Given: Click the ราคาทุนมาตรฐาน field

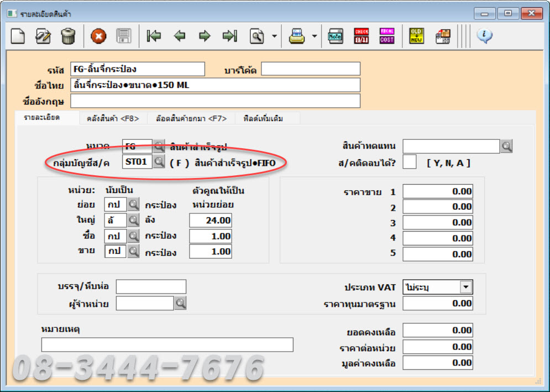Looking at the screenshot, I should (438, 304).
